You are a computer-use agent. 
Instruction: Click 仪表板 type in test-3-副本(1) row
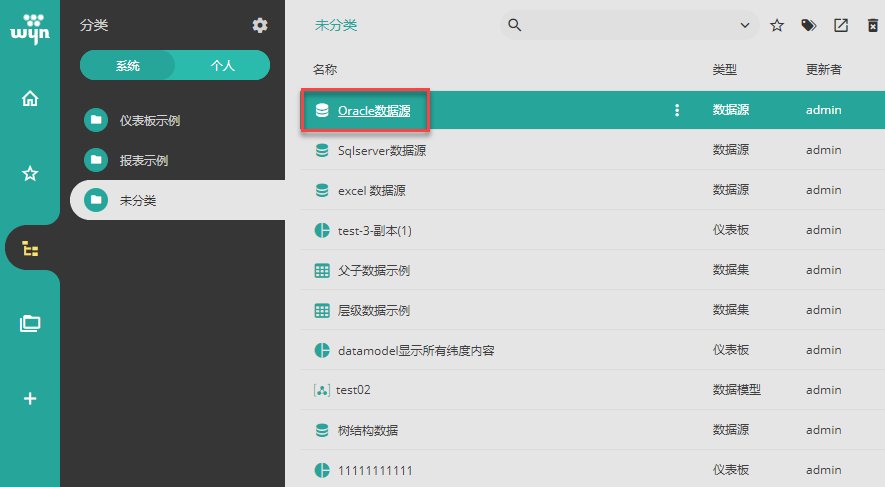click(731, 230)
